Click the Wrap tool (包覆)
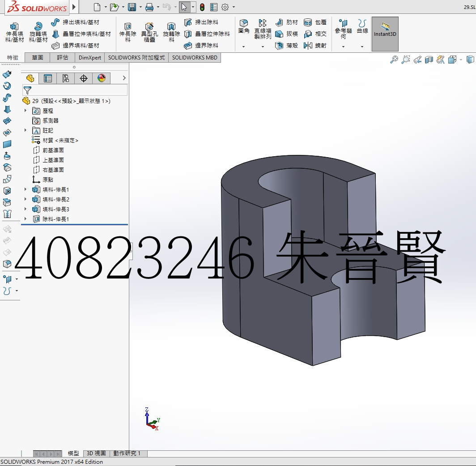Screen dimensions: 476x466 315,22
